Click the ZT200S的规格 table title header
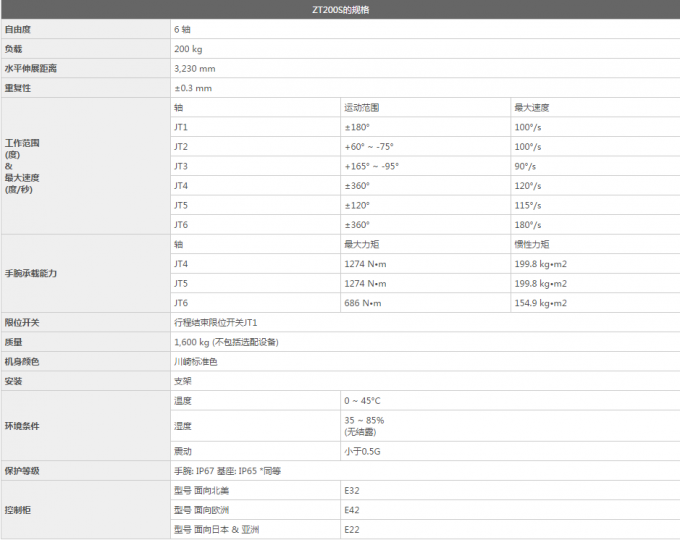 click(x=340, y=10)
